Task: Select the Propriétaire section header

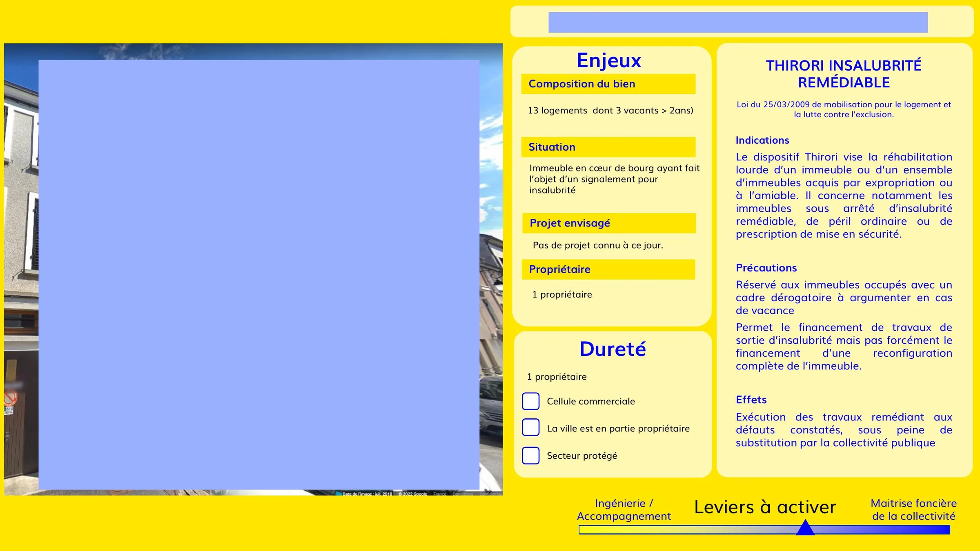Action: pos(608,269)
